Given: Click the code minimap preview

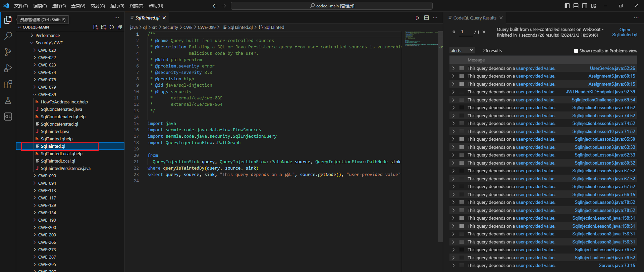Looking at the screenshot, I should click(x=421, y=39).
